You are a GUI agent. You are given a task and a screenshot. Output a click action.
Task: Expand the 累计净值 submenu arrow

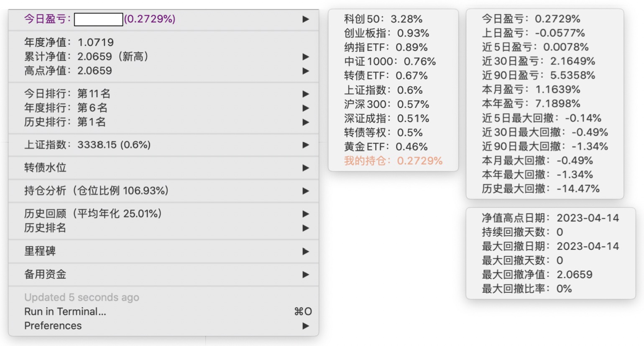click(x=306, y=57)
